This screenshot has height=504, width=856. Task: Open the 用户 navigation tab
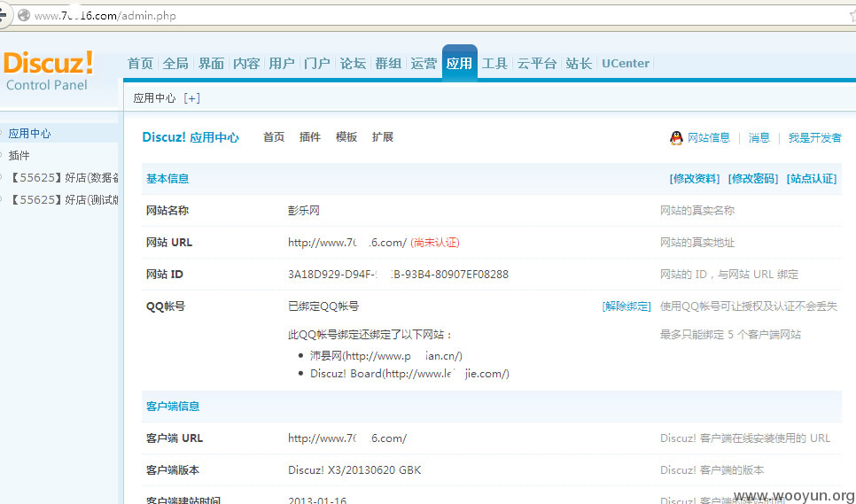coord(282,64)
